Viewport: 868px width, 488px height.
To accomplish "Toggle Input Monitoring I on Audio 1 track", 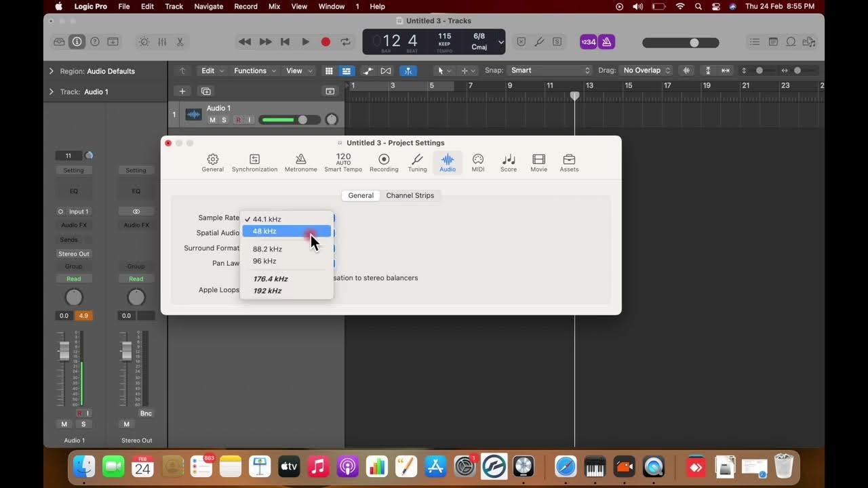I will point(249,120).
